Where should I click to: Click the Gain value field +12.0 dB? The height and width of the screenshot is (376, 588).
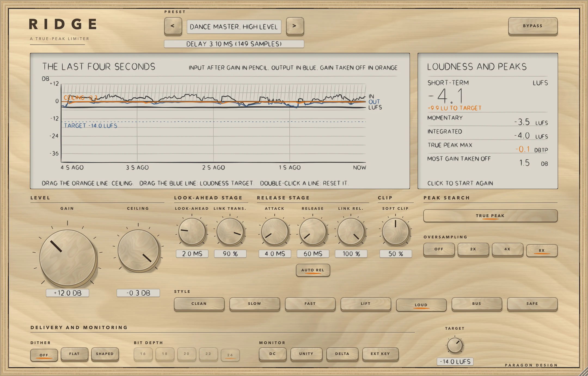pyautogui.click(x=68, y=293)
